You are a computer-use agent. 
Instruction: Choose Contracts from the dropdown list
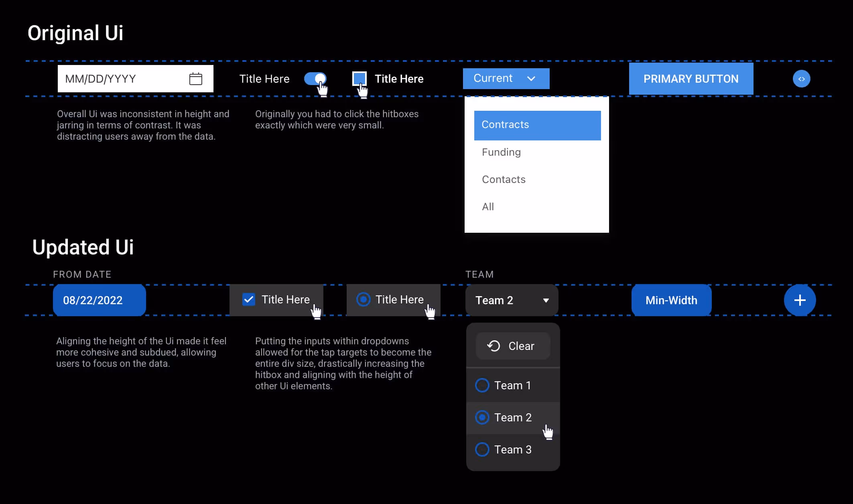pos(537,125)
